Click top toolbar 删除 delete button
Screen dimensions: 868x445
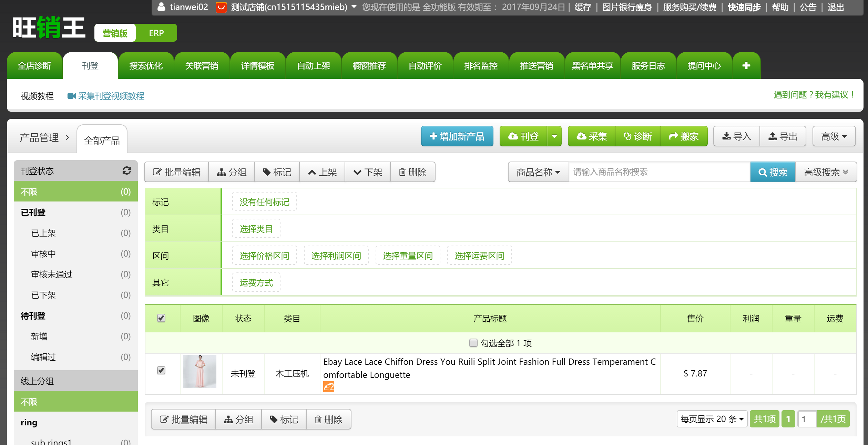click(x=412, y=172)
